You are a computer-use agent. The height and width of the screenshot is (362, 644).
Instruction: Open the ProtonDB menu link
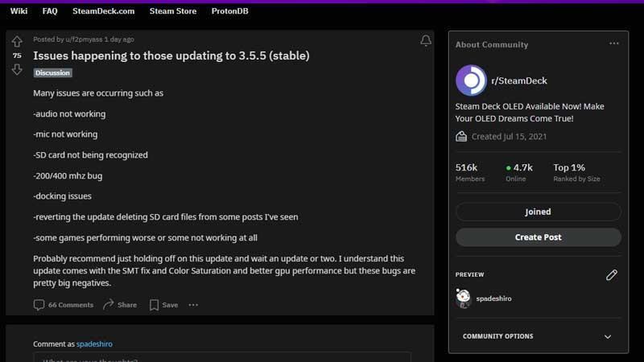pos(230,11)
